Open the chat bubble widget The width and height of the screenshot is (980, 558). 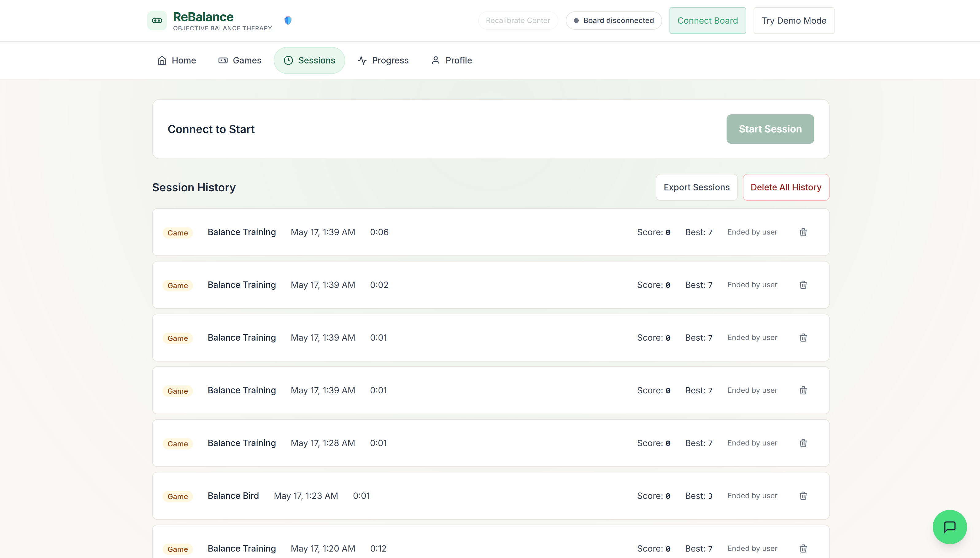[949, 527]
